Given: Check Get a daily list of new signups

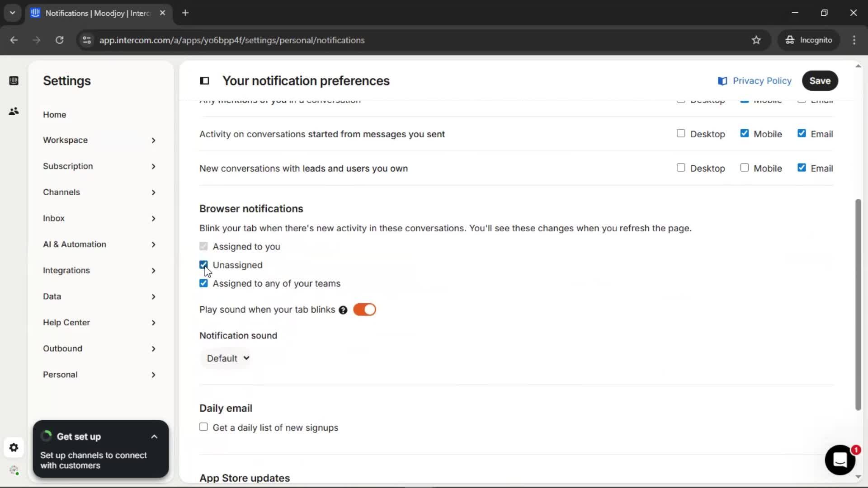Looking at the screenshot, I should click(x=203, y=427).
